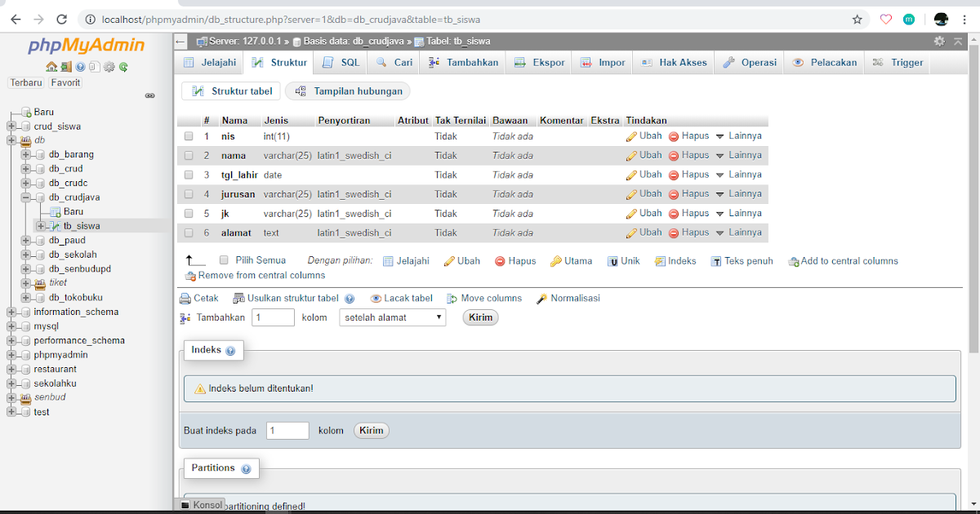Open Lainnya options for the nama row
Viewport: 980px width, 514px height.
click(745, 155)
